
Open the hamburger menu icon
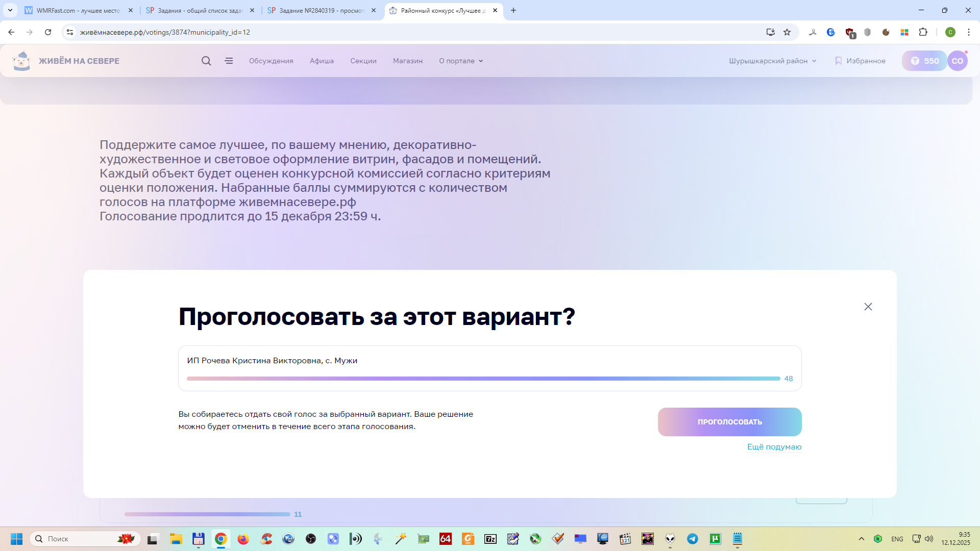[229, 61]
